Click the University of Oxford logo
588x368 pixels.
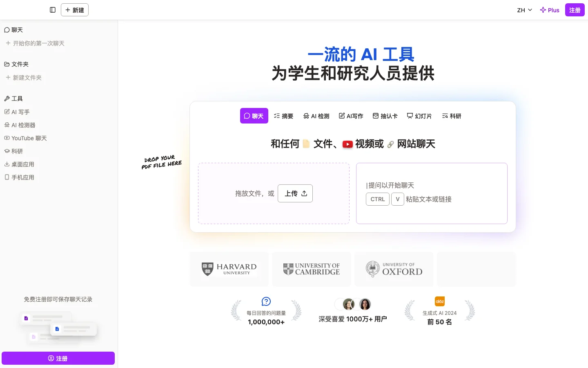tap(394, 269)
